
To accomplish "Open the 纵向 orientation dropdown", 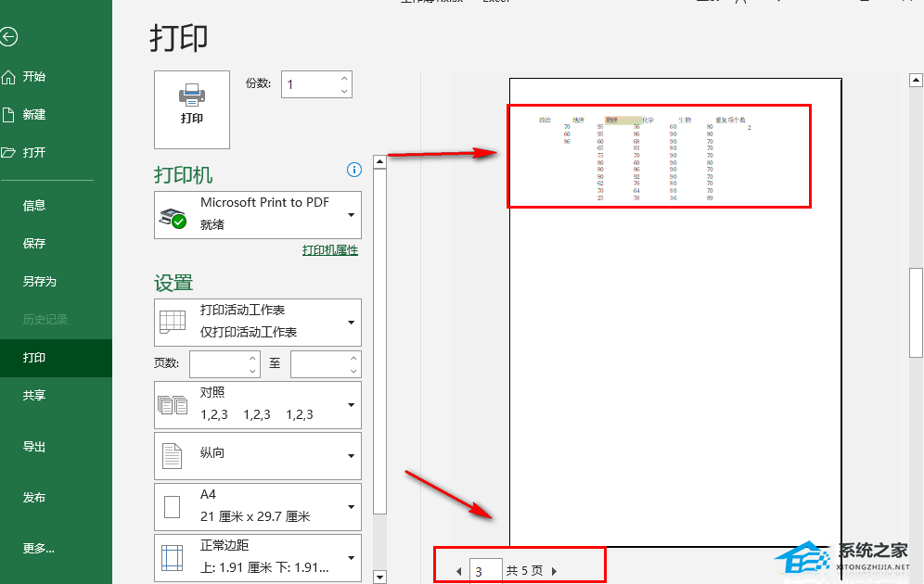I will [x=258, y=456].
